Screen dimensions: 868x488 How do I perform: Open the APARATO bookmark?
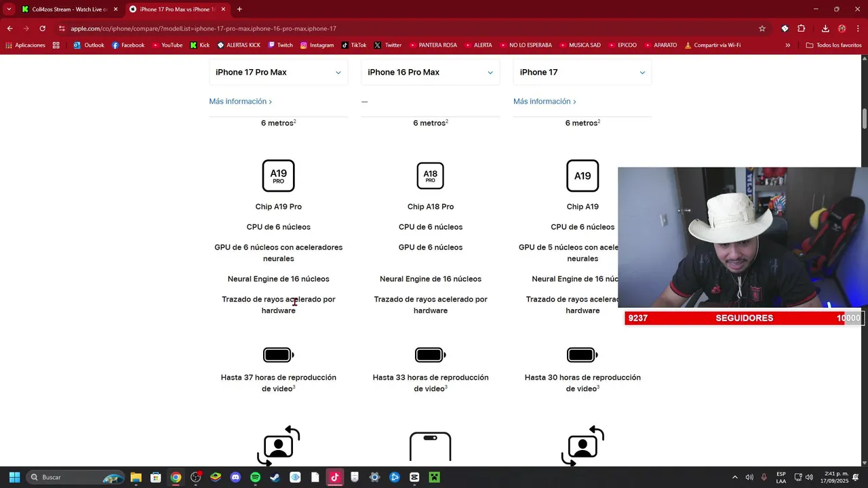coord(660,45)
